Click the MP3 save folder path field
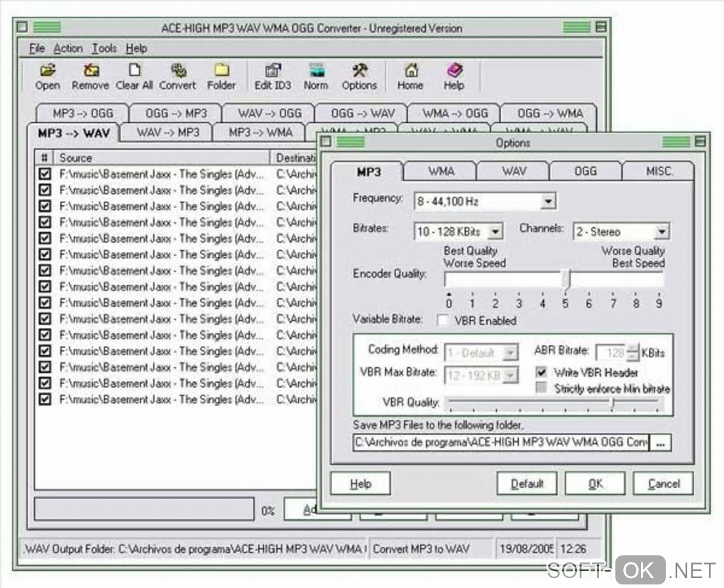Screen dimensions: 724x588 [x=501, y=442]
